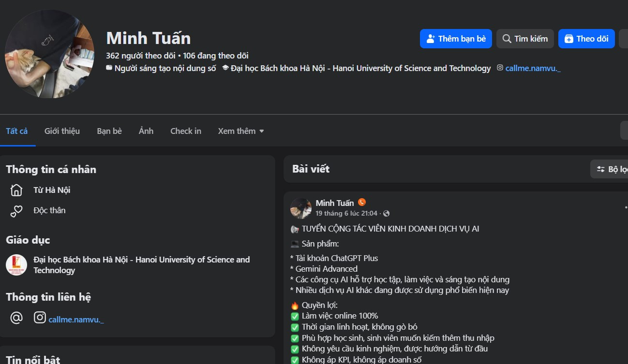Click the Người sáng tạo nội dung số label
This screenshot has height=364, width=628.
[x=165, y=68]
